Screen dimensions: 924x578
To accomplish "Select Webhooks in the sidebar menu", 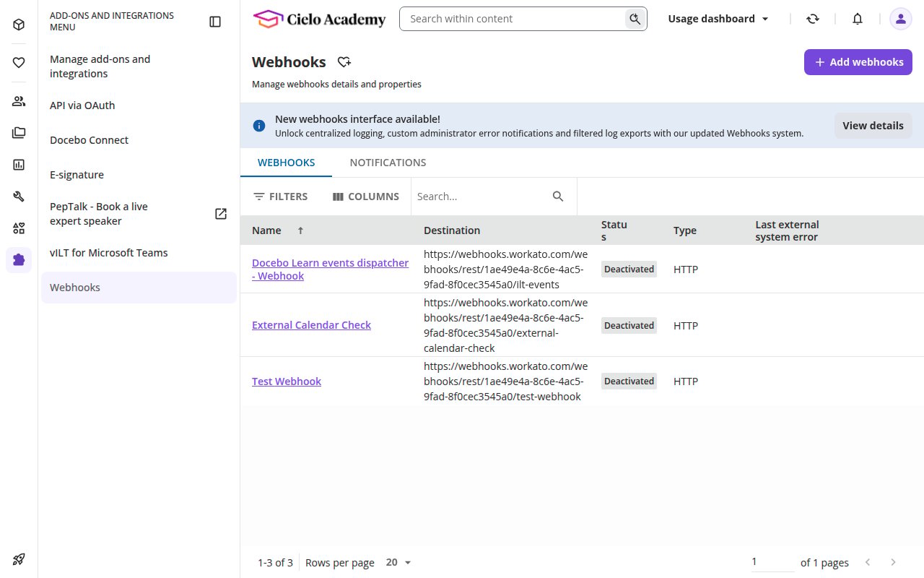I will [139, 288].
